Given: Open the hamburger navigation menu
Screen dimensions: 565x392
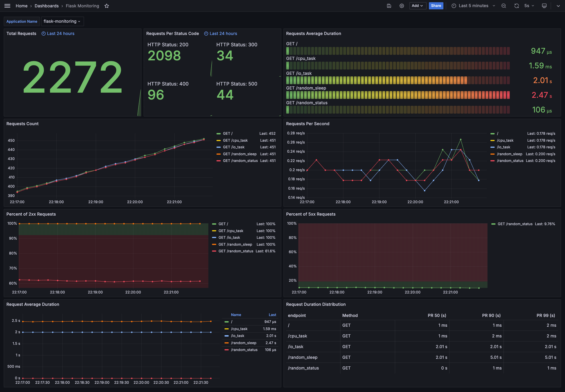Looking at the screenshot, I should [x=7, y=6].
